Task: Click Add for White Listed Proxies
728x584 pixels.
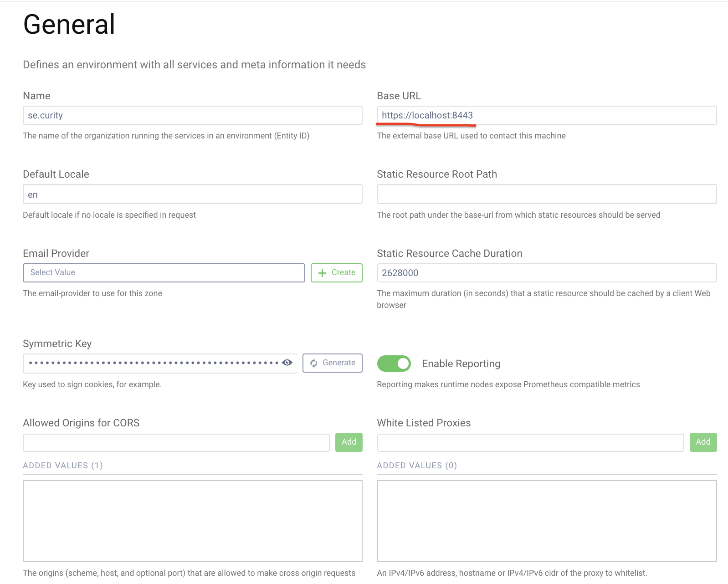Action: [703, 442]
